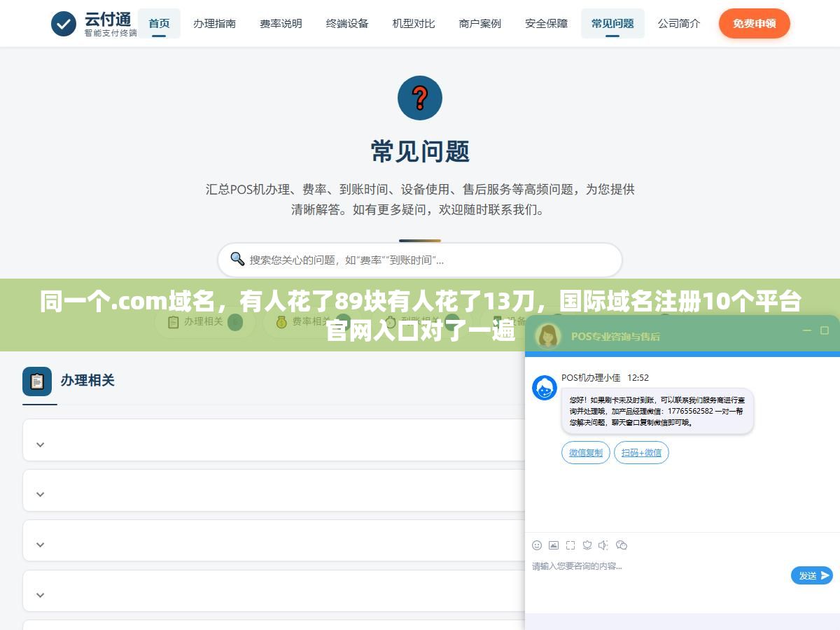
Task: Open the 公司简介 nav item
Action: pos(679,23)
